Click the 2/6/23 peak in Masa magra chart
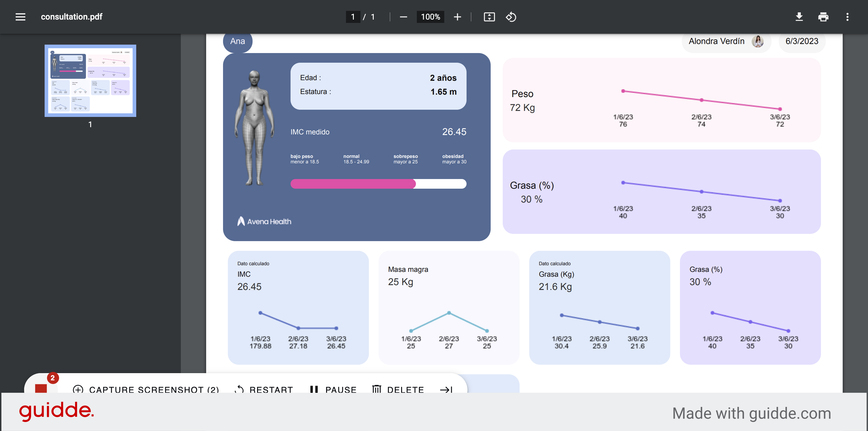 click(449, 313)
